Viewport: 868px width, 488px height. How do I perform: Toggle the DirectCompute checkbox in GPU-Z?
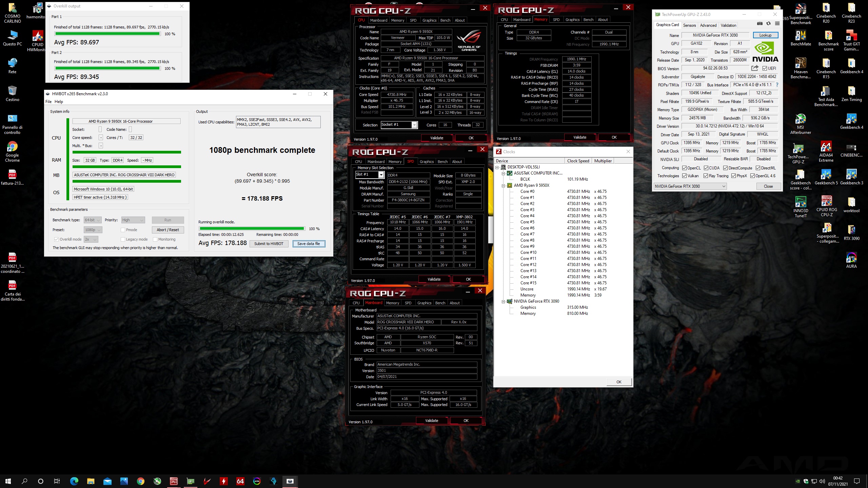point(725,168)
